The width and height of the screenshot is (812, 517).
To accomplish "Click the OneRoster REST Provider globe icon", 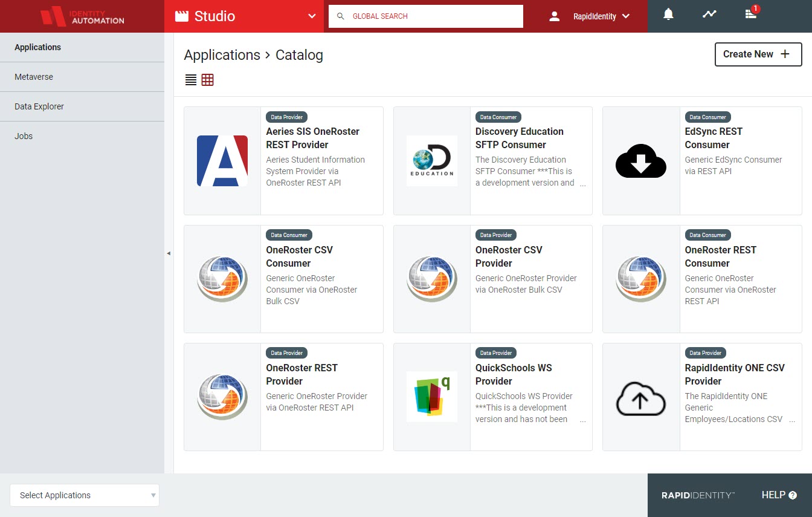I will (222, 397).
